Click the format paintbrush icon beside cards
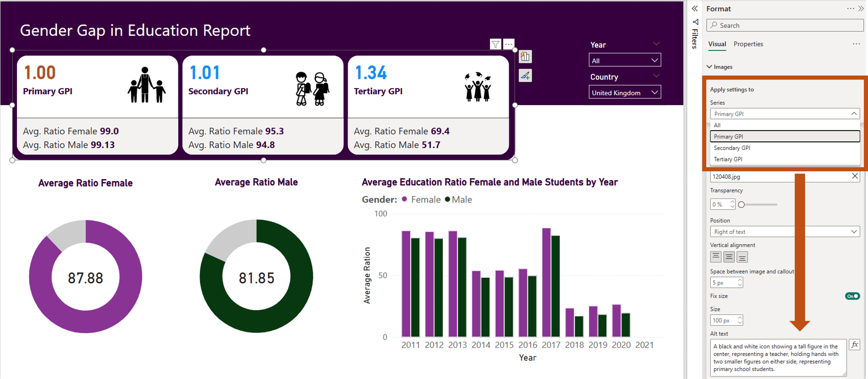The image size is (868, 379). coord(525,76)
